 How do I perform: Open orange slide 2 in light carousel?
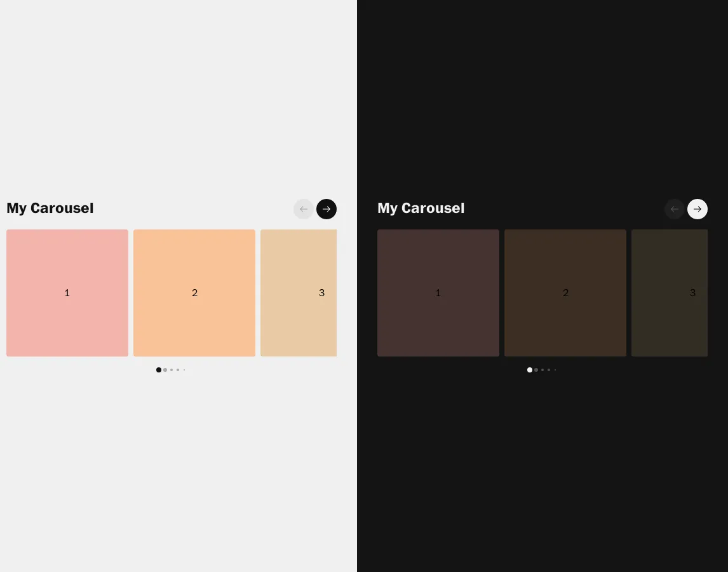(x=194, y=293)
